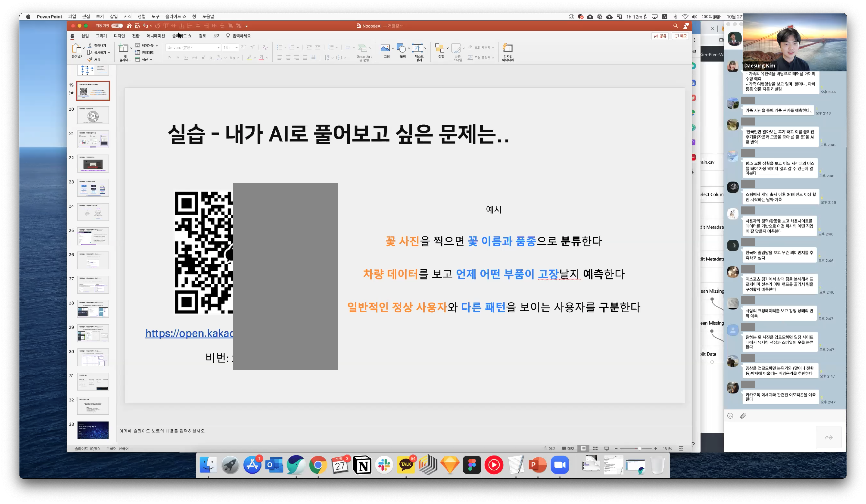Start slideshow from the status bar icon

607,448
